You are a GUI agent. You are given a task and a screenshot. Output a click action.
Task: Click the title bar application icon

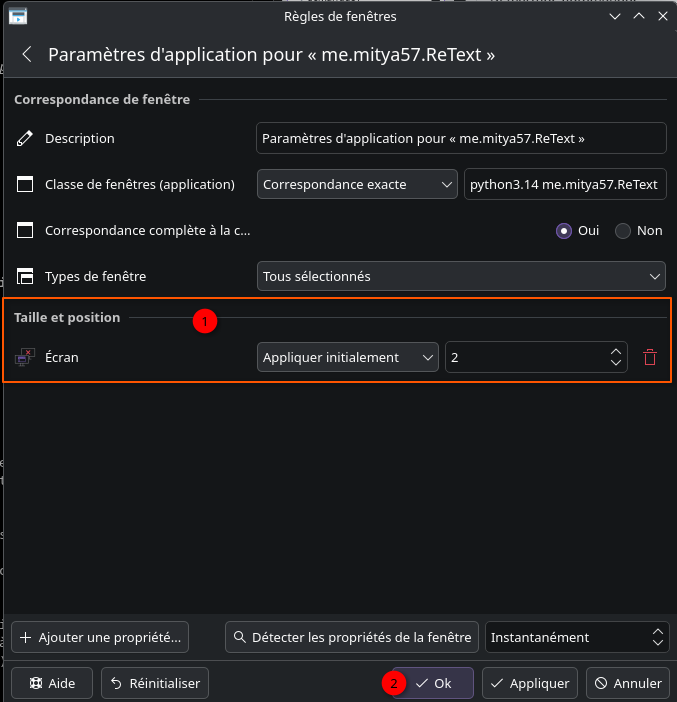click(x=18, y=15)
